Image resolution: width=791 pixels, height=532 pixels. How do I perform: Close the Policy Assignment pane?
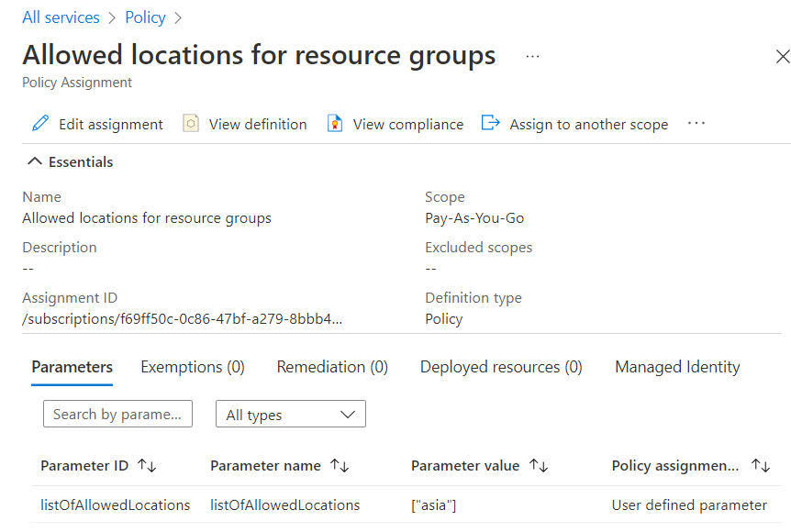coord(782,57)
